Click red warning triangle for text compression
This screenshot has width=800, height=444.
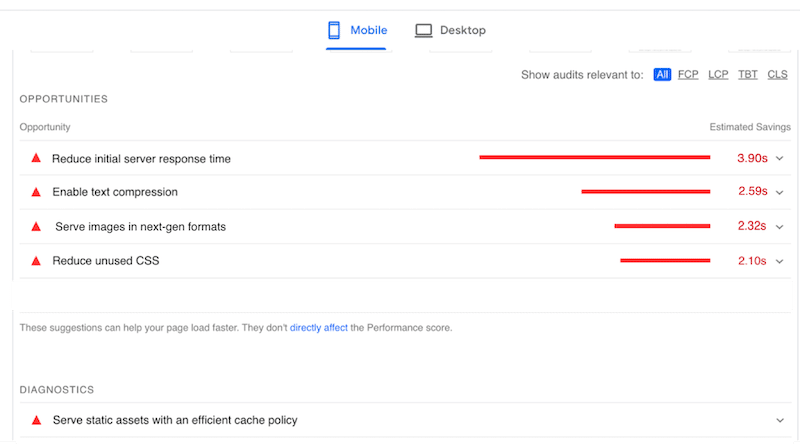click(36, 192)
